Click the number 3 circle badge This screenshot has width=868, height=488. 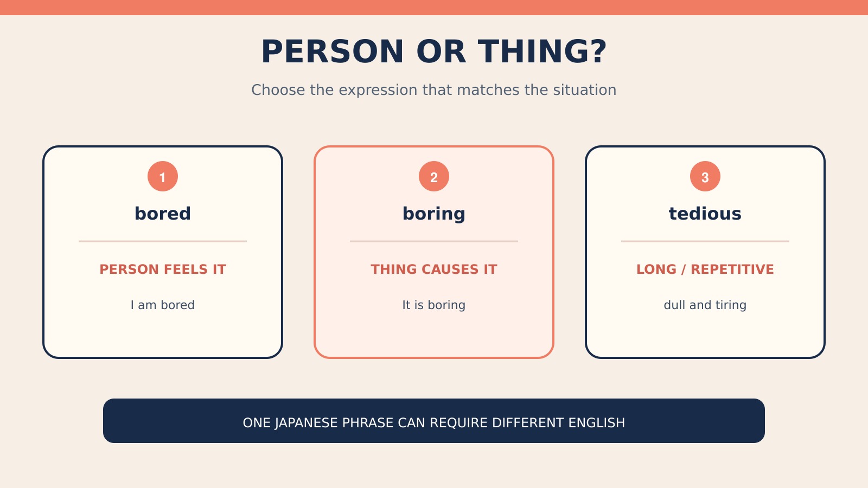coord(705,176)
